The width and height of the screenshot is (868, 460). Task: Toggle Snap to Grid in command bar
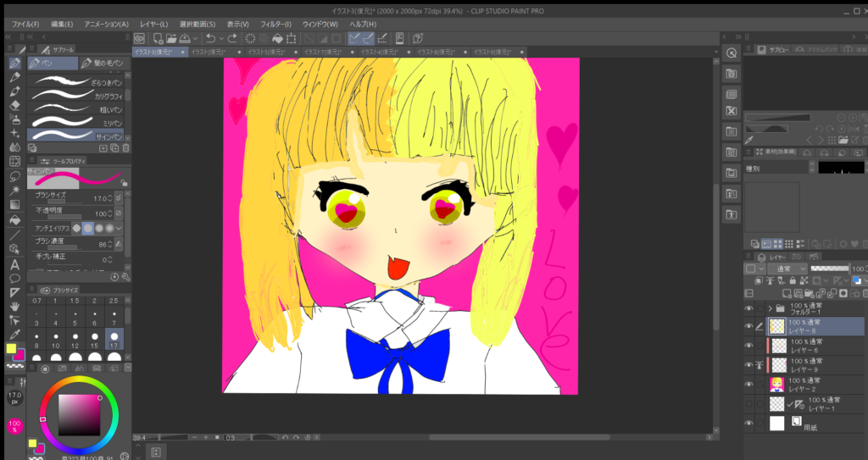click(x=382, y=38)
